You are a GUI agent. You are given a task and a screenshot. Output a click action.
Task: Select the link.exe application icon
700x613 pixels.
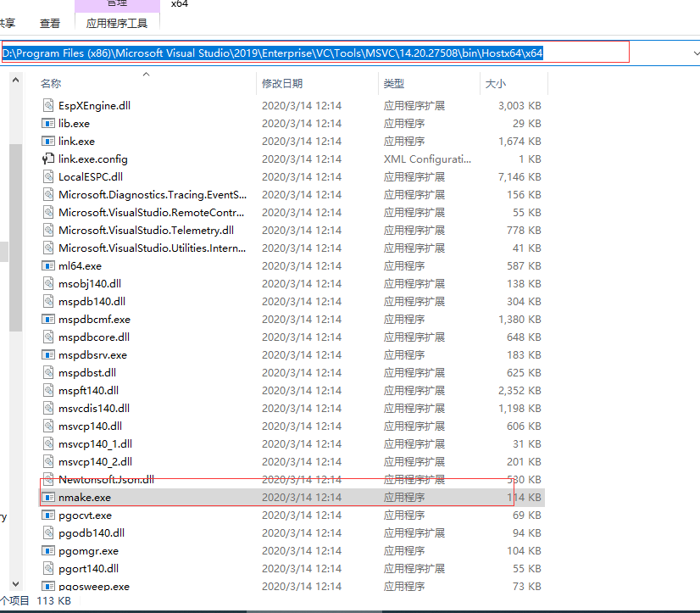click(47, 141)
